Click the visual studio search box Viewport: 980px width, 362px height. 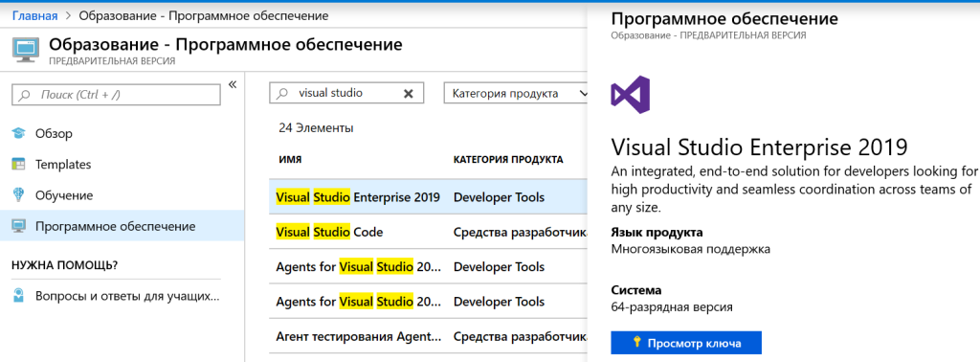point(346,93)
